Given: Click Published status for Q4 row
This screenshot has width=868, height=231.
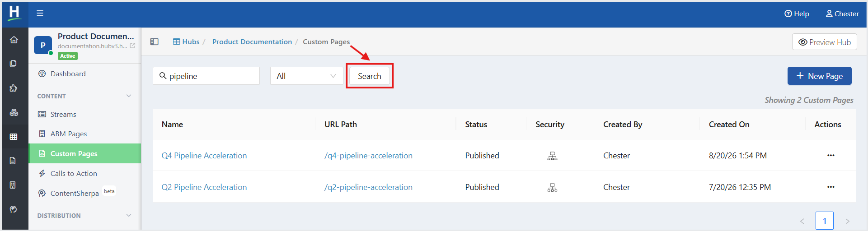Looking at the screenshot, I should tap(482, 155).
